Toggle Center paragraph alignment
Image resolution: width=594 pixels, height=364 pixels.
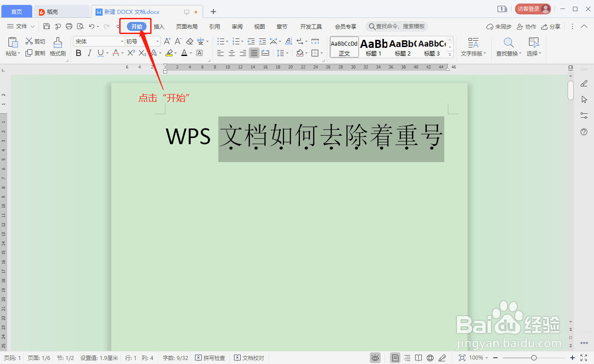click(x=232, y=53)
